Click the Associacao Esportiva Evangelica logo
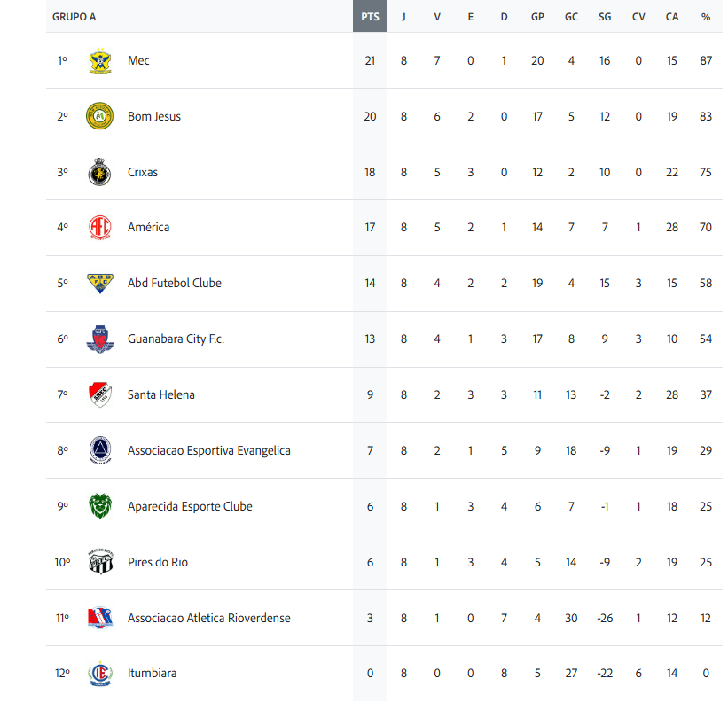Screen dimensions: 728x702 (100, 450)
